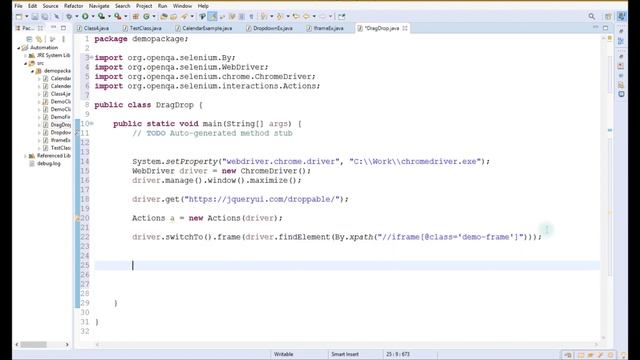The image size is (640, 360).
Task: Minimize the Package Explorer view
Action: tap(53, 28)
